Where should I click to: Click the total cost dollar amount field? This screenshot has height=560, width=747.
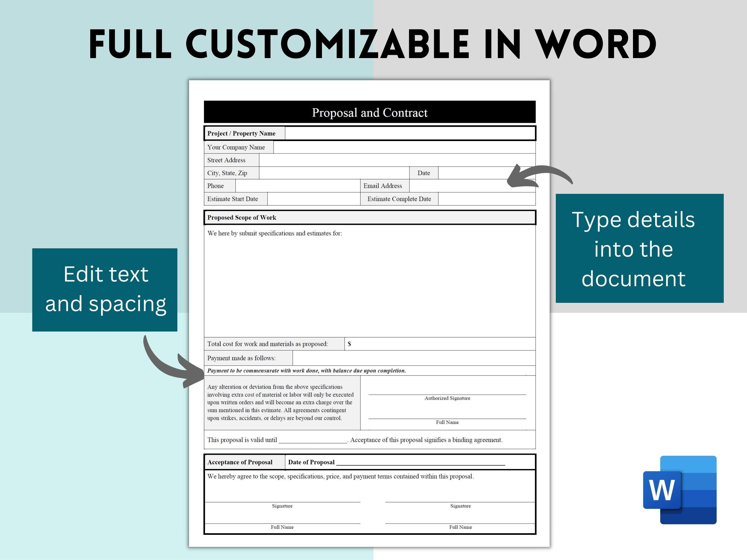coord(440,344)
